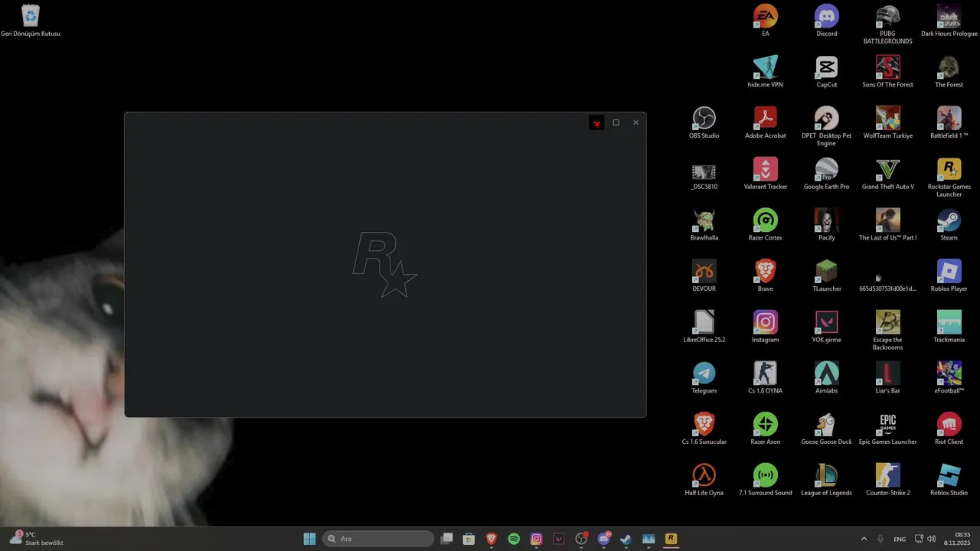The image size is (980, 551).
Task: Select Rockstar Games Launcher desktop shortcut
Action: click(949, 178)
